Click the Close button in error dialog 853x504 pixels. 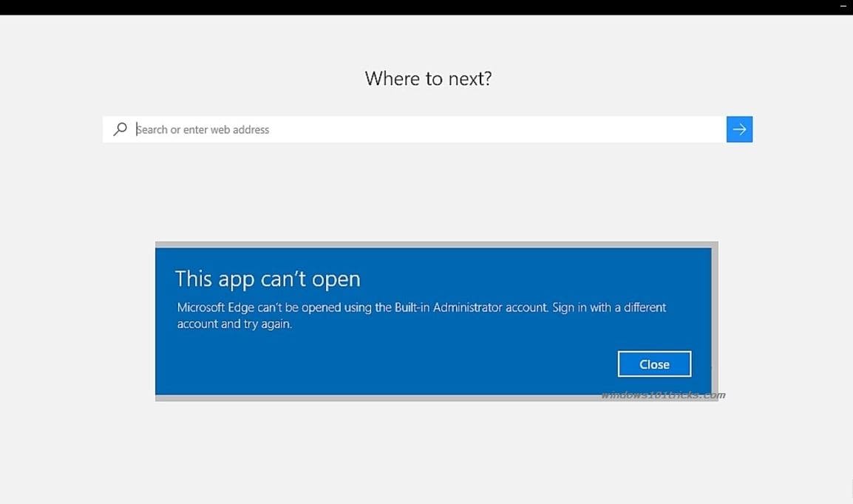[654, 364]
